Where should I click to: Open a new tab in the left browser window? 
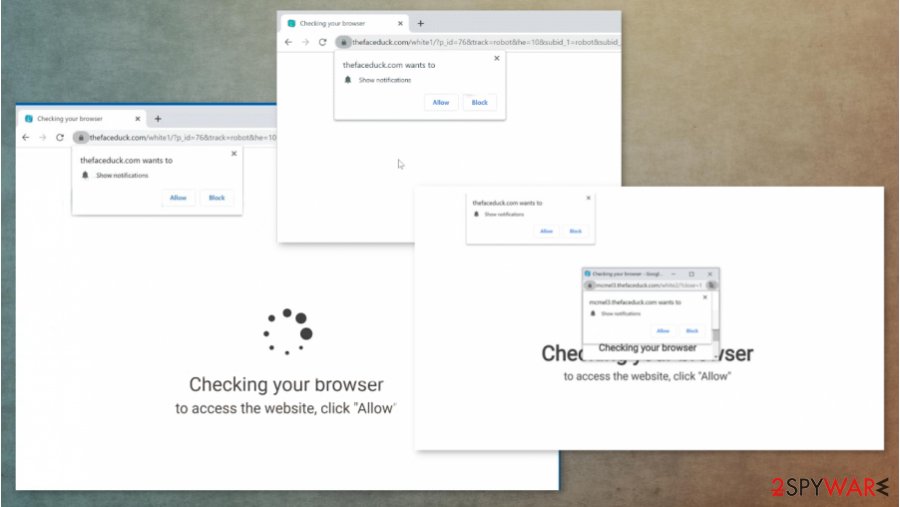point(158,119)
